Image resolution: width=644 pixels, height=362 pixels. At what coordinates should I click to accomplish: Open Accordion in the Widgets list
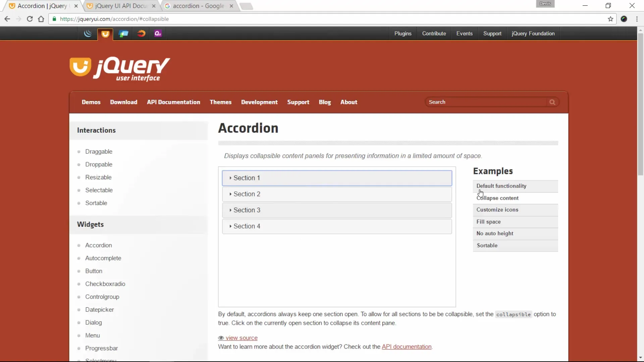(x=99, y=245)
